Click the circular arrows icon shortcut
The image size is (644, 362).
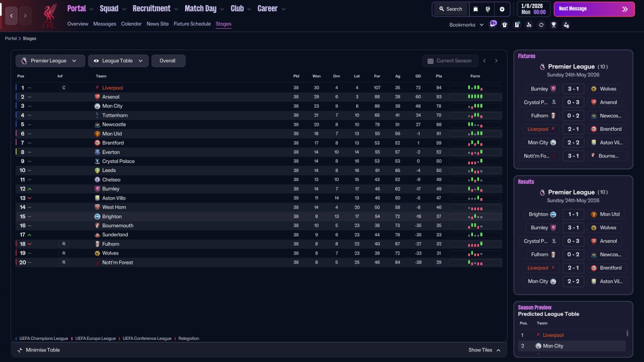pyautogui.click(x=541, y=25)
